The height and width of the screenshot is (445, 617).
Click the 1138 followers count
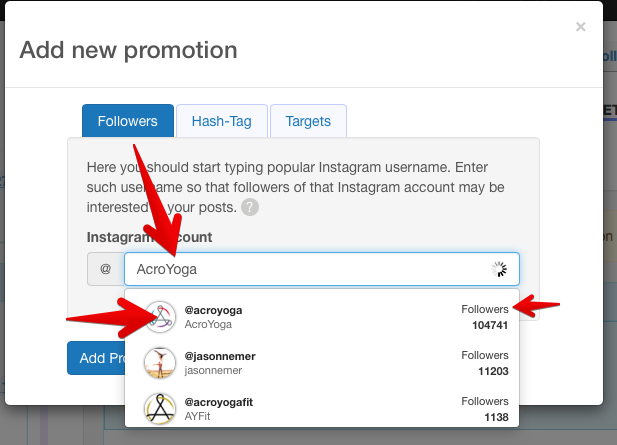tap(496, 417)
